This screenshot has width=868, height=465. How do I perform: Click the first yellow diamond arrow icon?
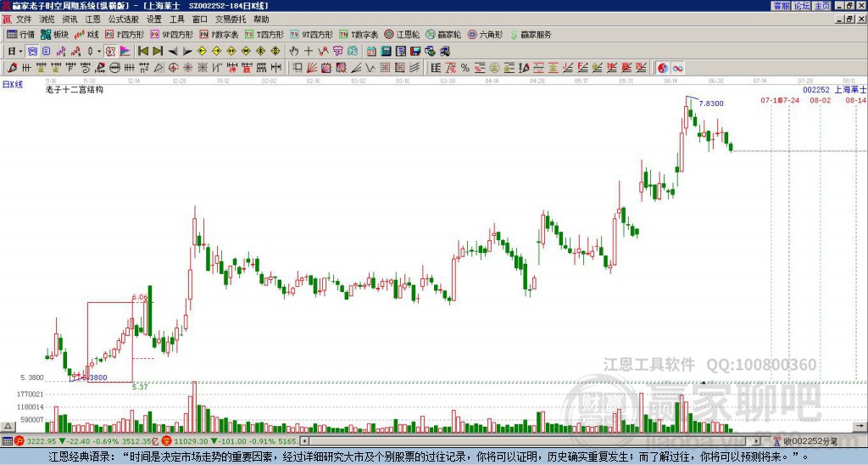(x=202, y=52)
